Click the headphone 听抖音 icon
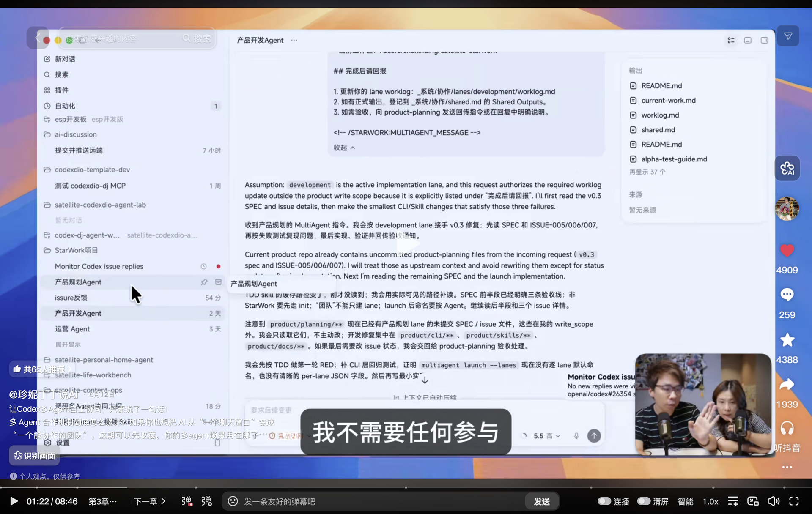This screenshot has height=514, width=812. tap(787, 429)
